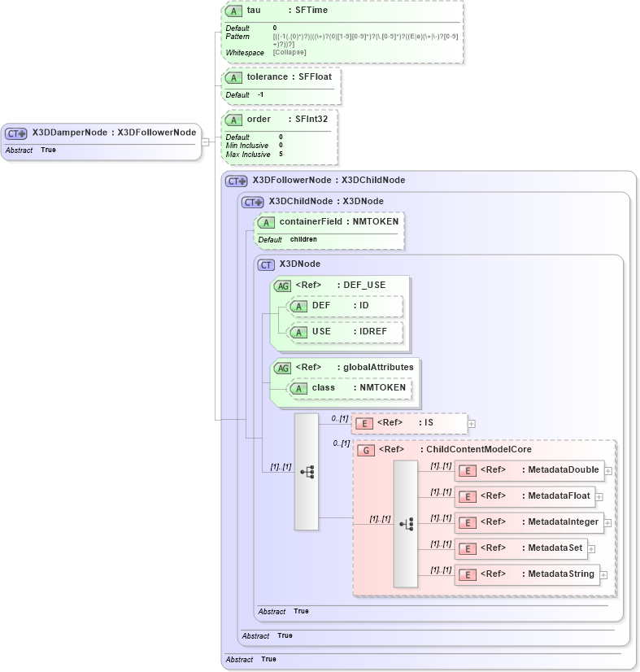
Task: Click the Default value children of containerField
Action: [x=303, y=239]
